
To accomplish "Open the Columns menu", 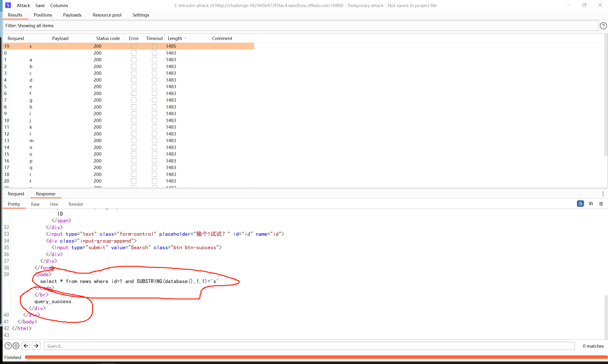I will (x=59, y=5).
